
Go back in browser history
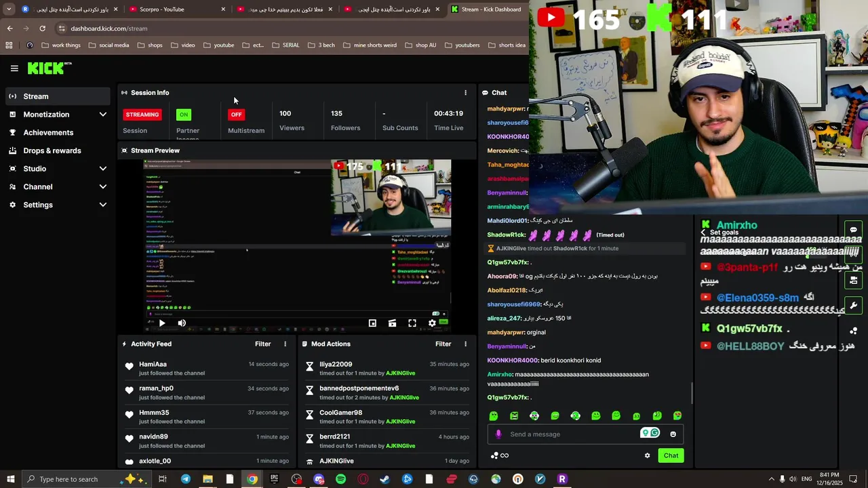click(9, 28)
